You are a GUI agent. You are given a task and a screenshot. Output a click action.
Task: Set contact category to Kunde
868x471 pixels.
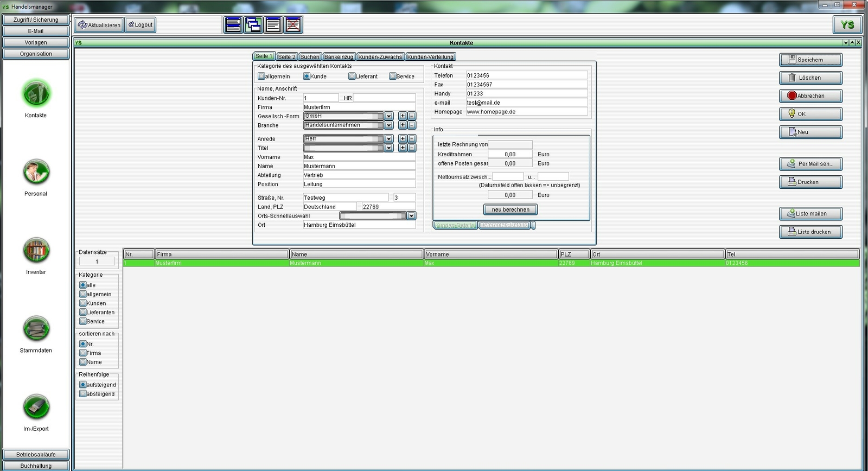click(x=307, y=77)
